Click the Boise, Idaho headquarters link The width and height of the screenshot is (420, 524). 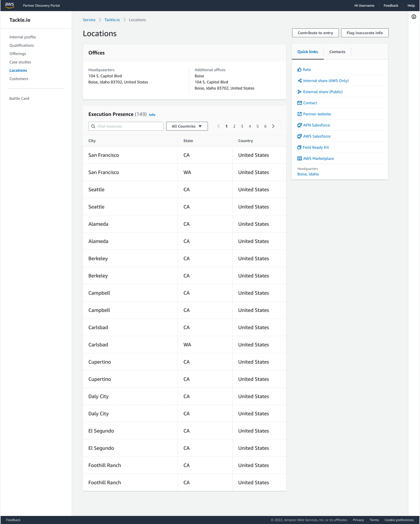[308, 174]
